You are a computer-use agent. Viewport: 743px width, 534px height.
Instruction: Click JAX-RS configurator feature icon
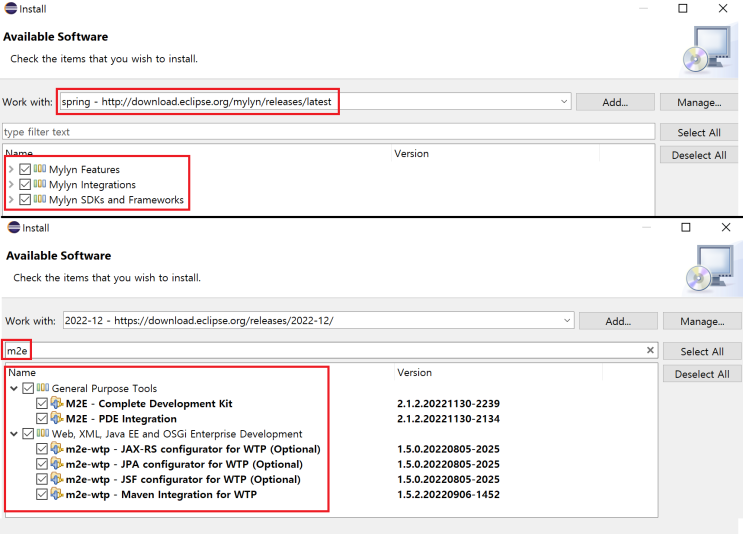[57, 449]
